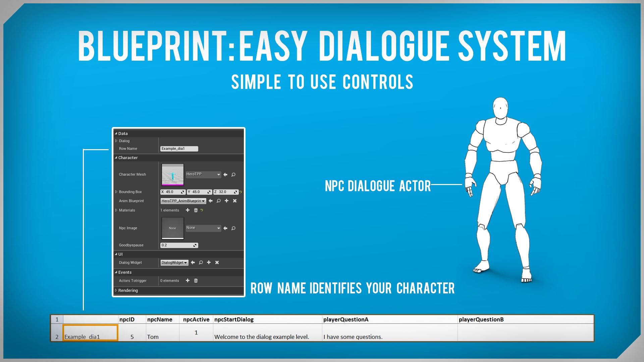The height and width of the screenshot is (362, 644).
Task: Clear the Anim Blueprint with the X icon
Action: click(x=235, y=201)
